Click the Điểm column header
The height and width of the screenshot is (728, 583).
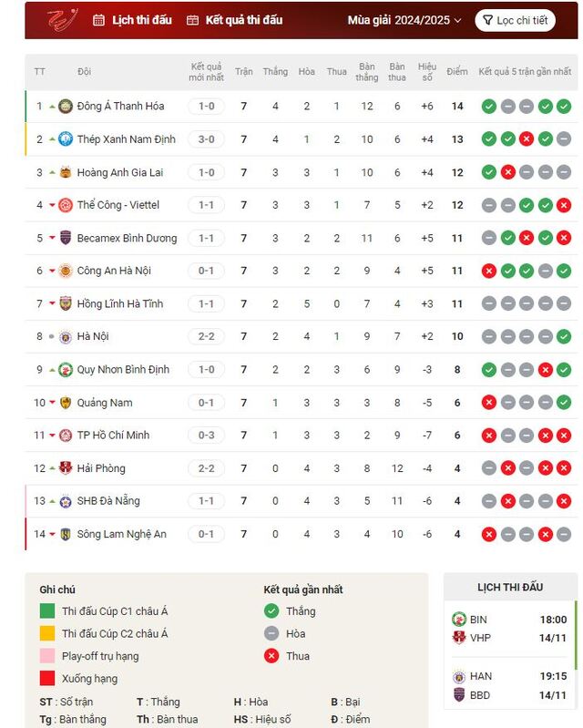(457, 71)
